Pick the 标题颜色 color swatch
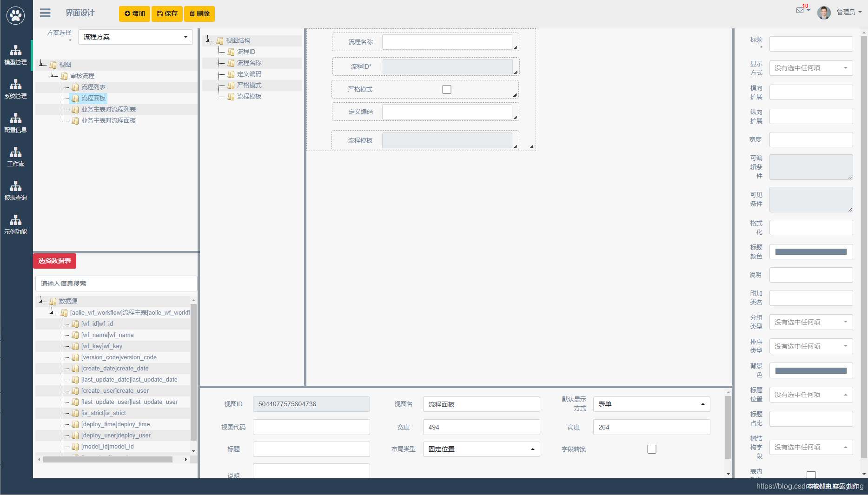 tap(811, 252)
